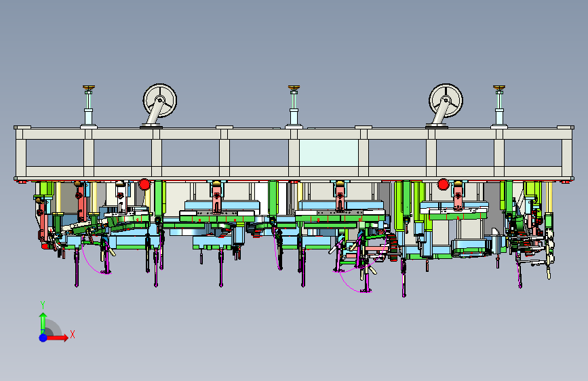
Task: Select the left red round marker under frame
Action: (144, 184)
